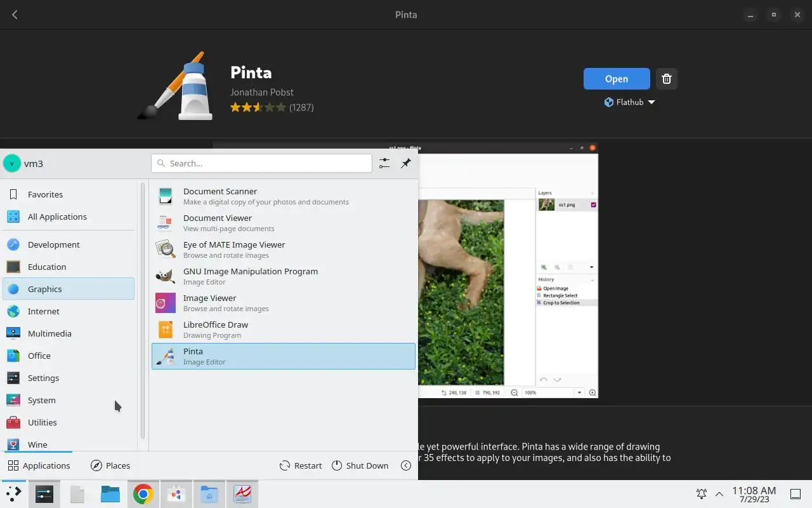Click the large Pinta paintbrush logo

pyautogui.click(x=176, y=86)
